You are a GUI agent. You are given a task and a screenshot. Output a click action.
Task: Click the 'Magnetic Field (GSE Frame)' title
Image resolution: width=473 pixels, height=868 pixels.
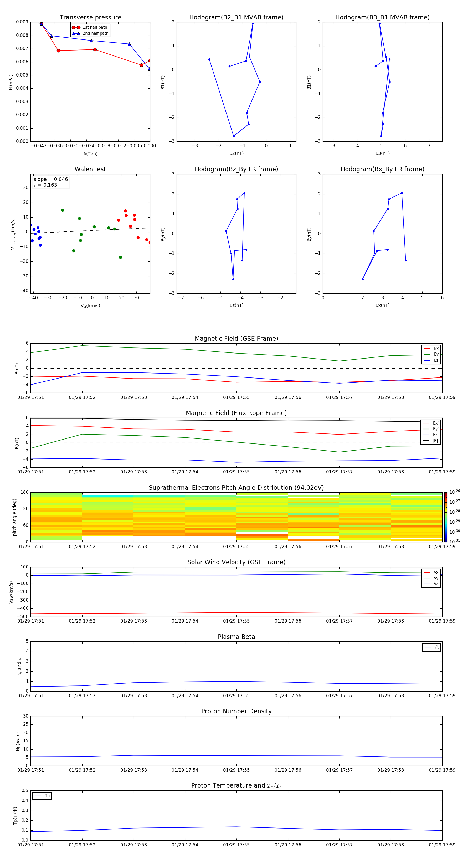click(x=236, y=339)
